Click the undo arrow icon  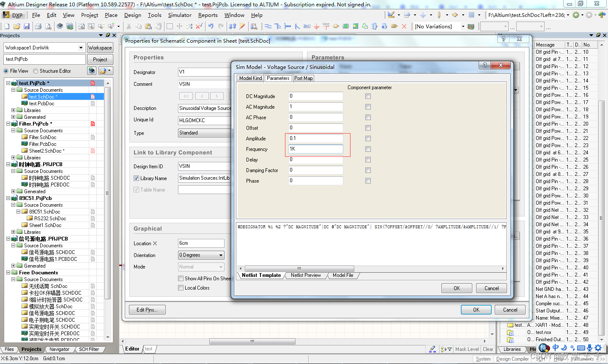click(x=211, y=26)
